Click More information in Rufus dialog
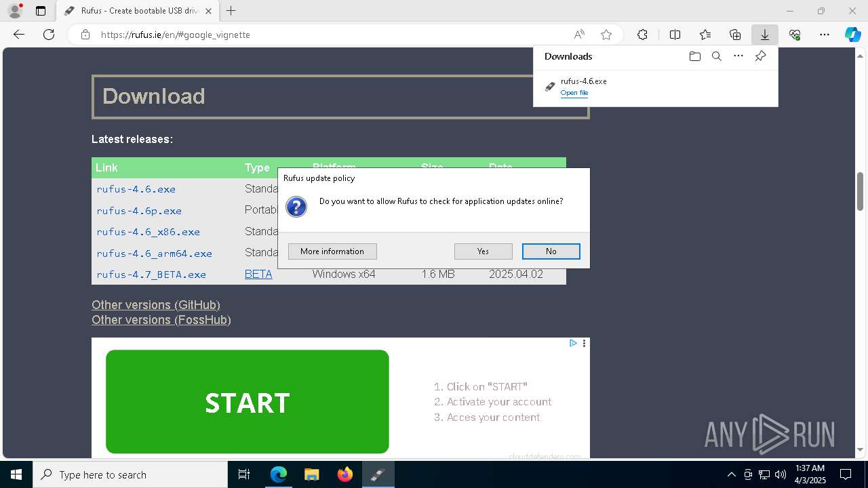The width and height of the screenshot is (868, 488). tap(332, 251)
